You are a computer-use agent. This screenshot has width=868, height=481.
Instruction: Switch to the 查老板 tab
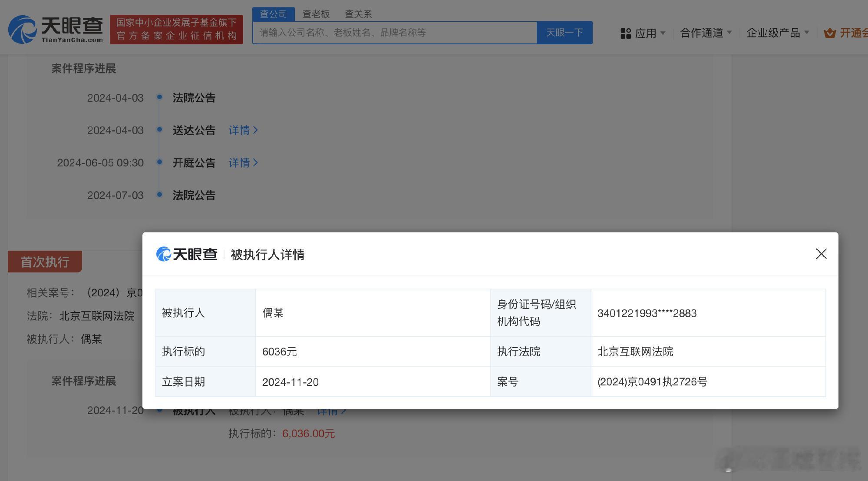pyautogui.click(x=316, y=14)
